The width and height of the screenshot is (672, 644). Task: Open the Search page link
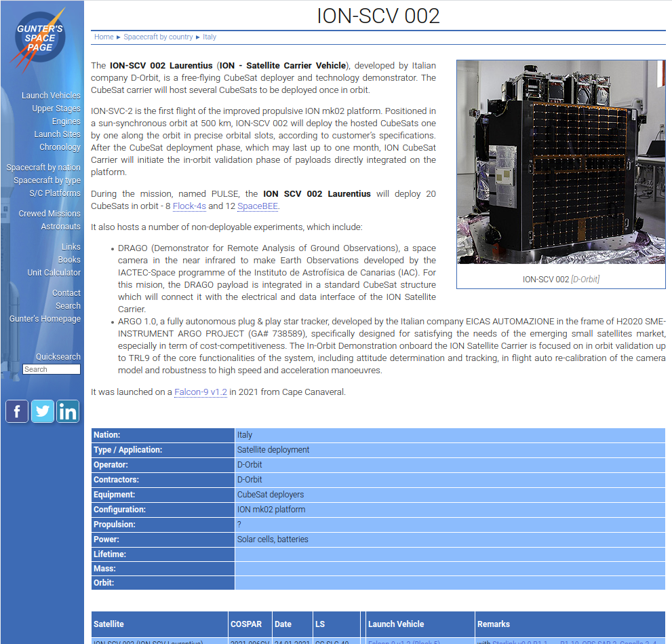click(68, 305)
